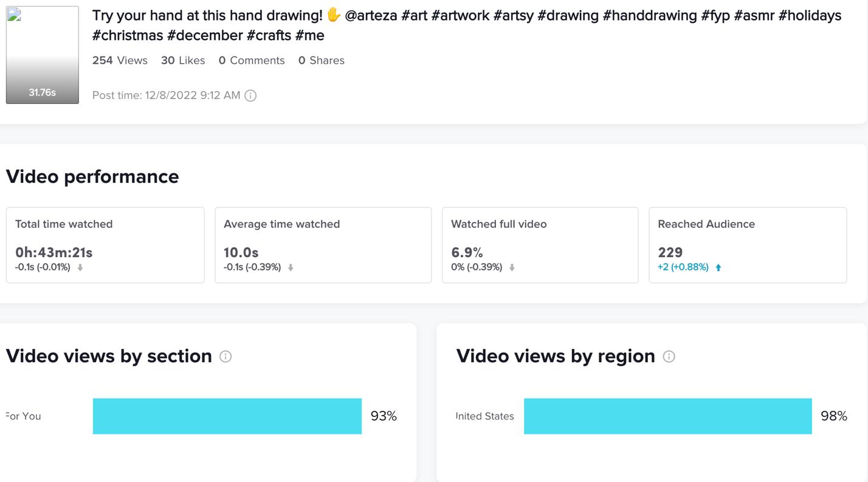Viewport: 868px width, 482px height.
Task: Click the 254 Views count
Action: click(x=120, y=60)
